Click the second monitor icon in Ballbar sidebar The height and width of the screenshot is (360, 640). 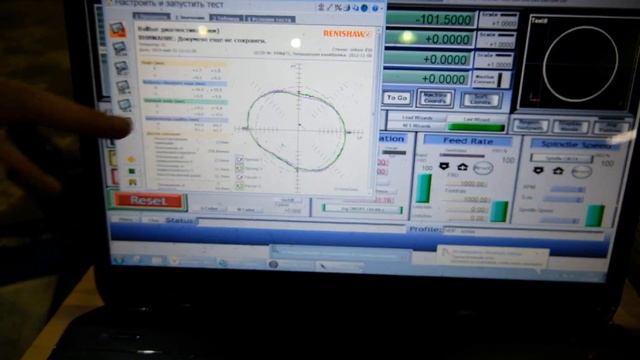coord(119,49)
